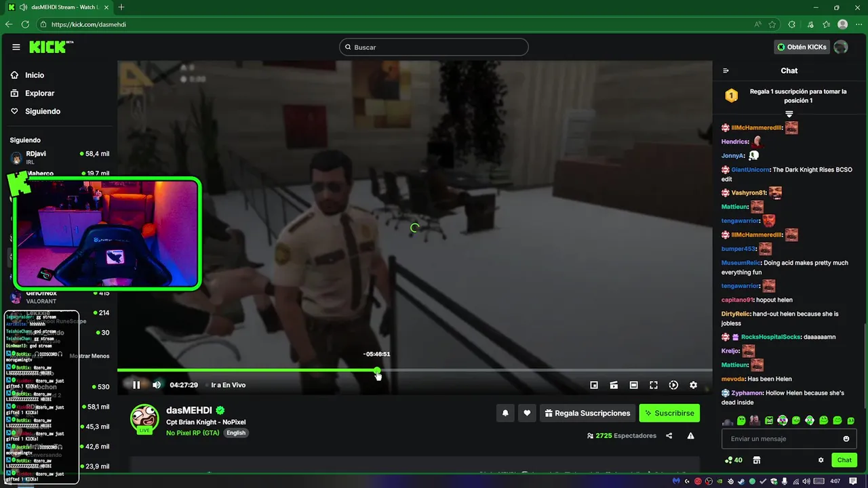The image size is (868, 488).
Task: Report stream with warning icon
Action: [x=690, y=436]
